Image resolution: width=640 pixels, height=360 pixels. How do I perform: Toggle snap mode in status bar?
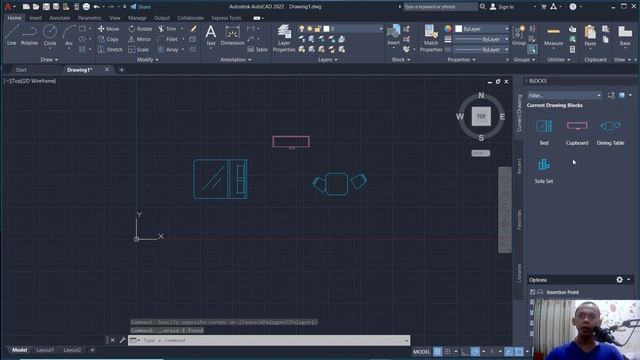click(448, 351)
